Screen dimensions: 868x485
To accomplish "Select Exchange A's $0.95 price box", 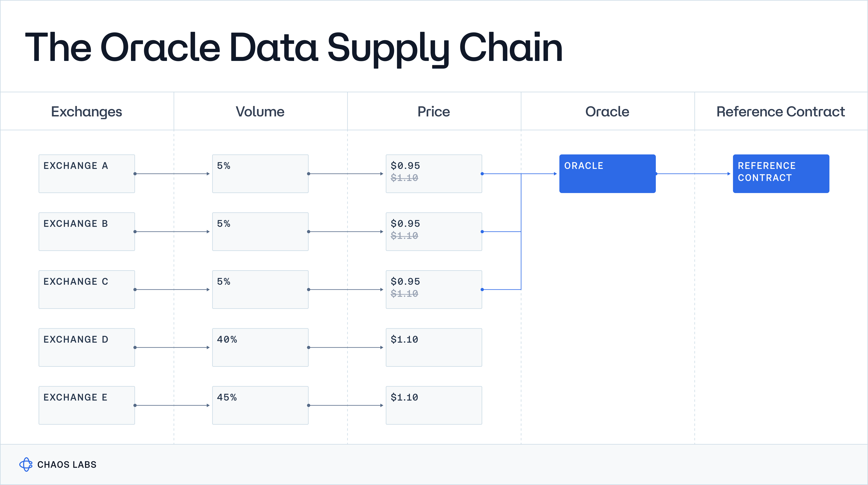I will click(434, 174).
